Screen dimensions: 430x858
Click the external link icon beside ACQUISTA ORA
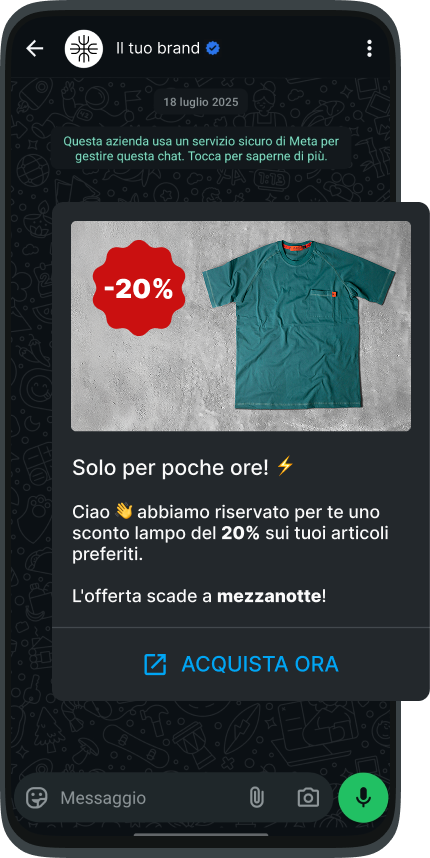(155, 664)
